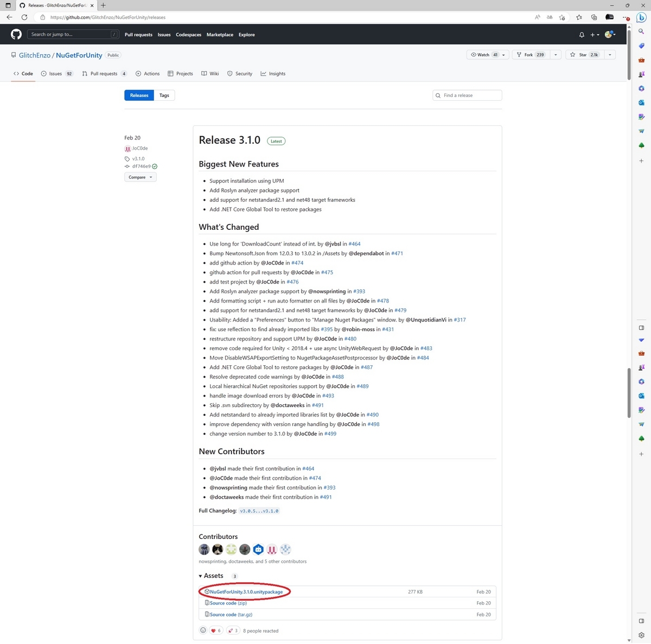The image size is (651, 644).
Task: Open the repository Pull requests tab with 4
Action: (105, 74)
